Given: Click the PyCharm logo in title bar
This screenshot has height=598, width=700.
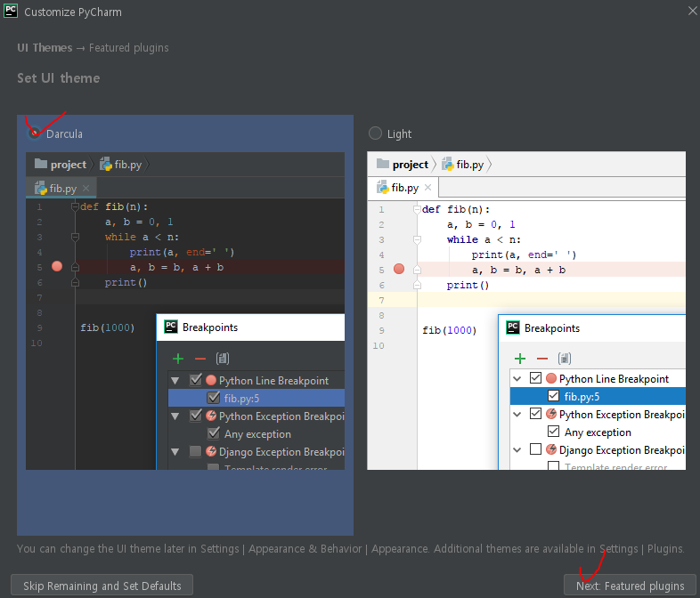Looking at the screenshot, I should click(x=11, y=11).
